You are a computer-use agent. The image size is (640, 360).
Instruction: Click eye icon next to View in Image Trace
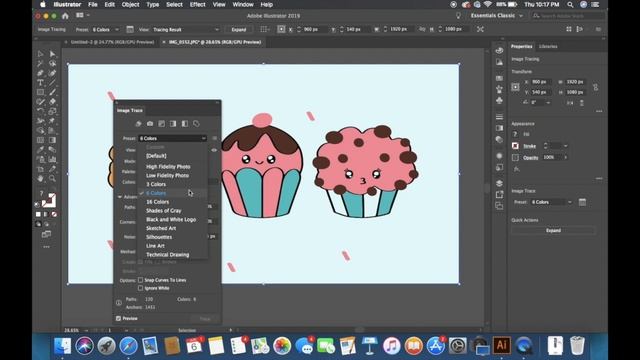tap(214, 150)
